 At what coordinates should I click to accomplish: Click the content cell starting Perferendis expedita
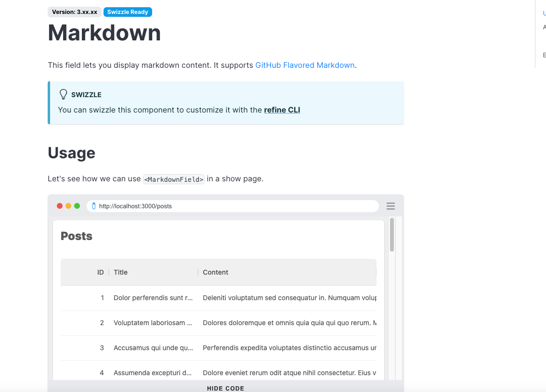click(289, 348)
